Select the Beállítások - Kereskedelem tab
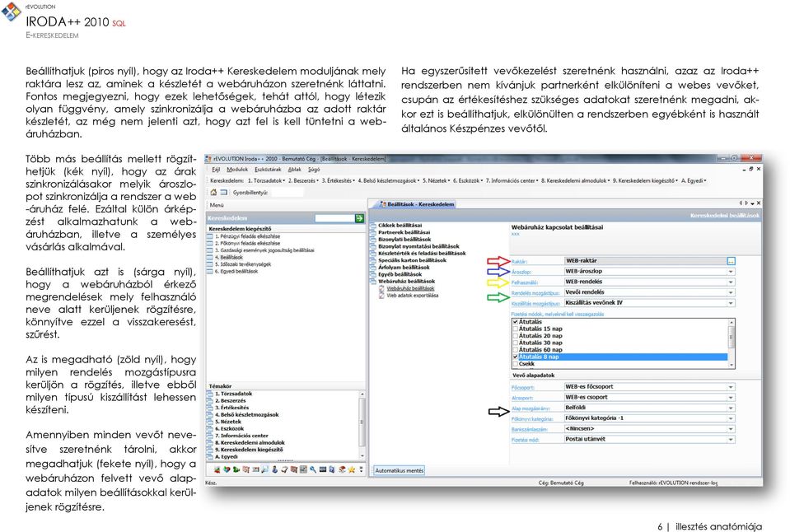 point(417,204)
